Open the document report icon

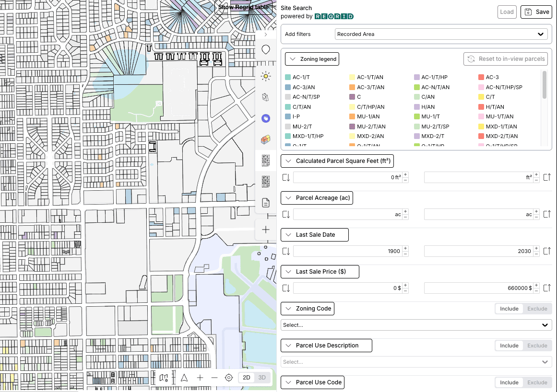[266, 203]
